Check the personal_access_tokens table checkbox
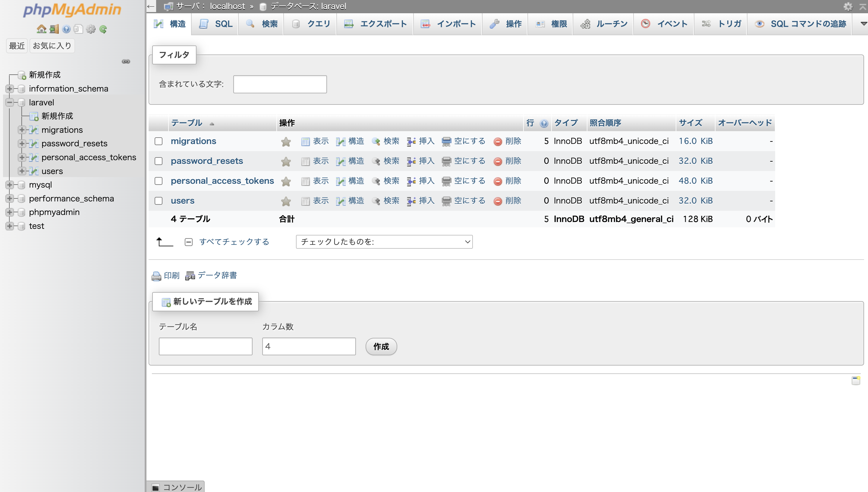 (159, 181)
